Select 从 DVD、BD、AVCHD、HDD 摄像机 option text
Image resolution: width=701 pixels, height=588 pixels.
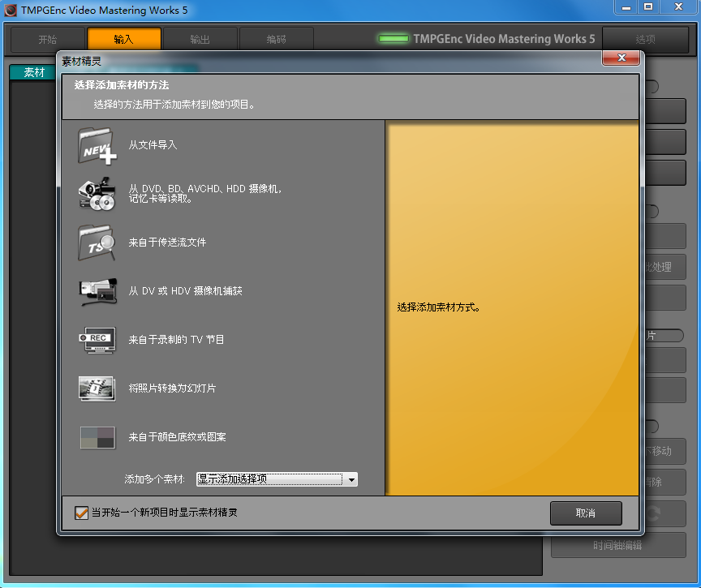205,194
